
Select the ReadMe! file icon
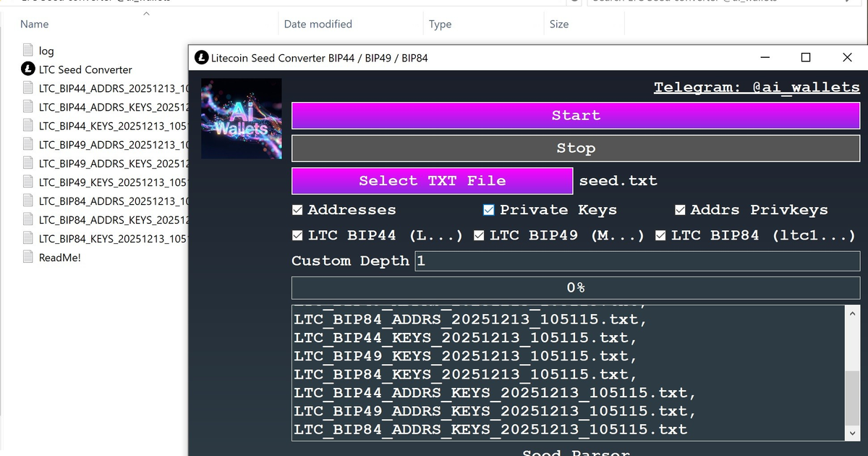coord(28,257)
